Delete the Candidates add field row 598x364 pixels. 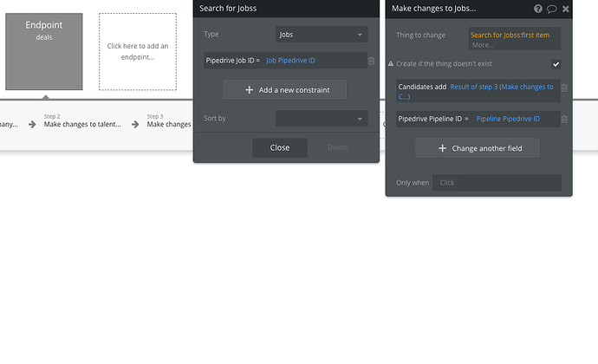(564, 88)
